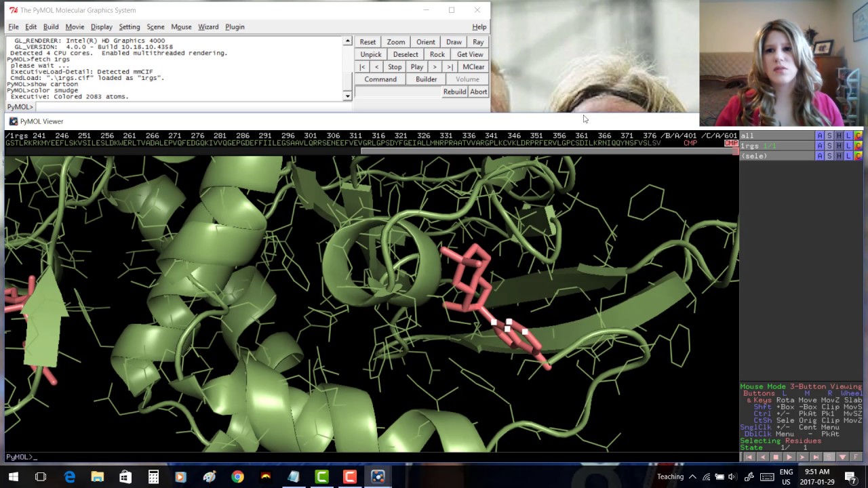Image resolution: width=868 pixels, height=488 pixels.
Task: Stop playback using viewer square icon
Action: coord(776,457)
